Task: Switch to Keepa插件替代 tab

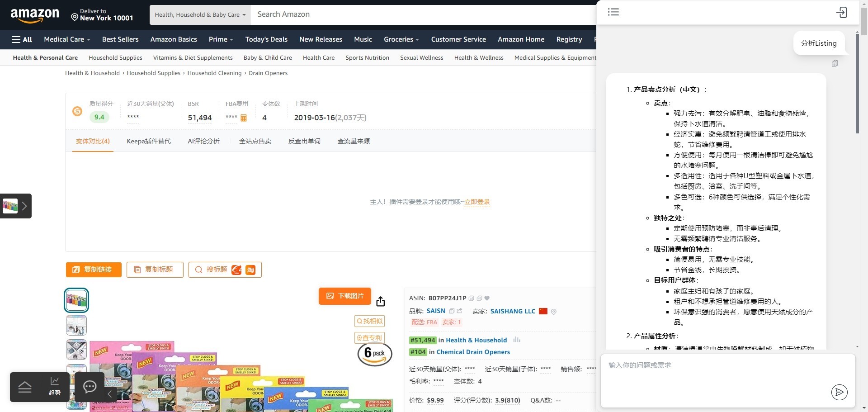Action: click(149, 141)
